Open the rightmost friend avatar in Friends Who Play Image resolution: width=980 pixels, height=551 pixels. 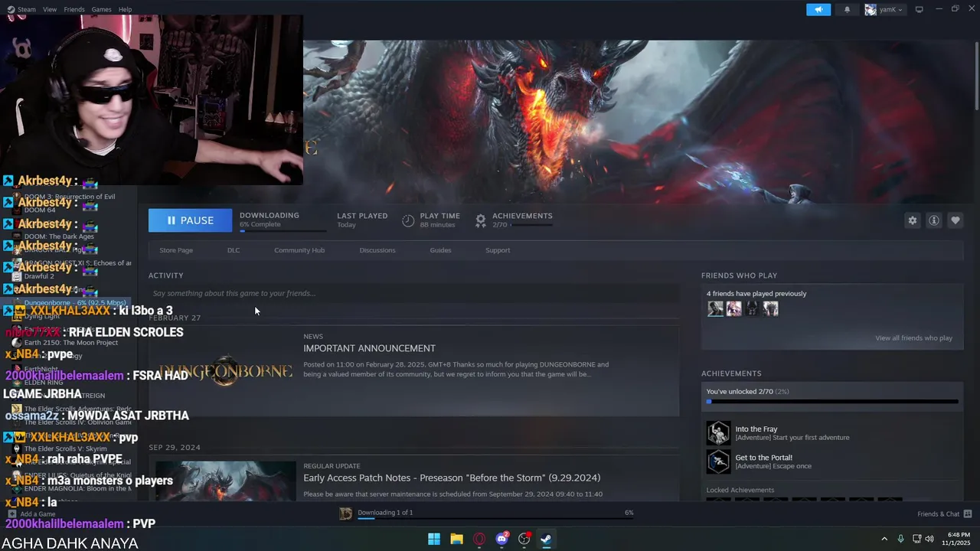[770, 308]
